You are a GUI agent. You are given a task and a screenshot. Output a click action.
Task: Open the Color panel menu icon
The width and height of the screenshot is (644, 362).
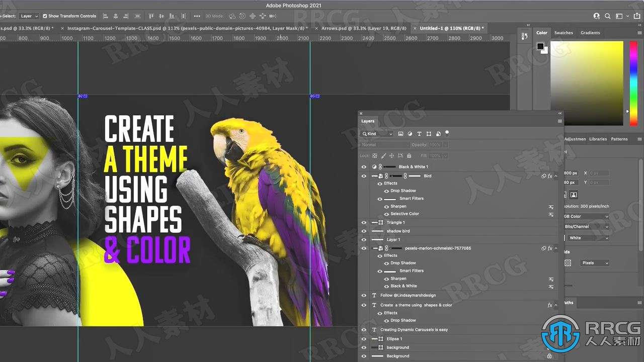639,33
